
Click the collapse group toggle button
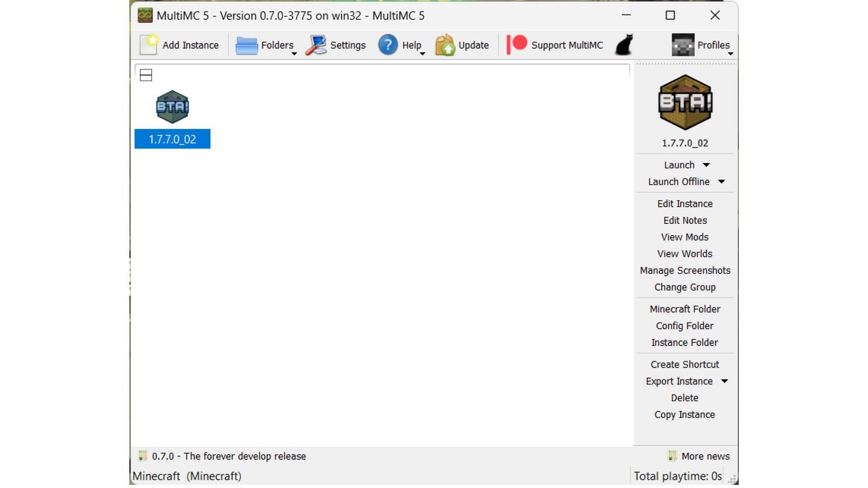point(146,75)
